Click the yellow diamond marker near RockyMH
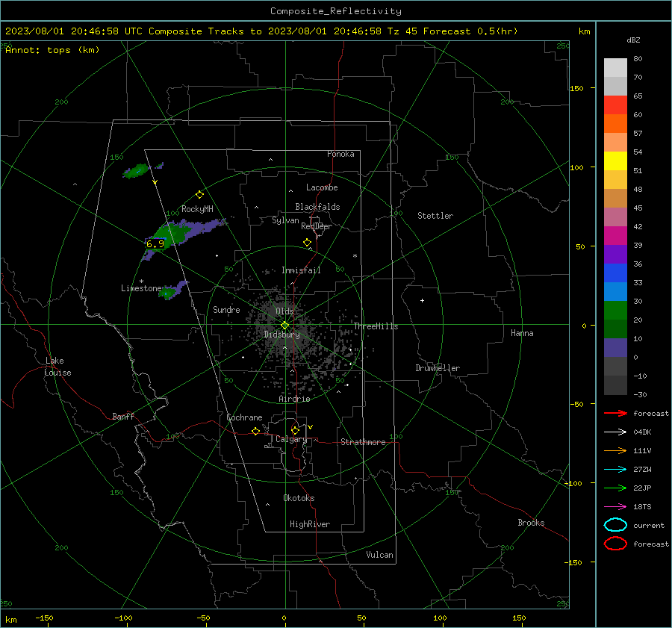672x628 pixels. (x=199, y=195)
